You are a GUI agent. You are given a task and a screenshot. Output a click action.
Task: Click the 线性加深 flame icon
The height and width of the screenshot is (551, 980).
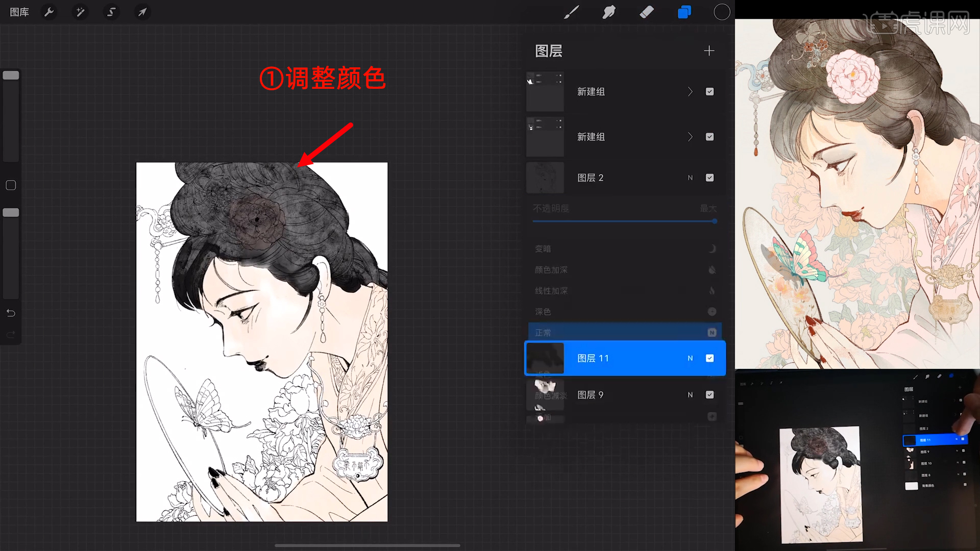(x=712, y=290)
